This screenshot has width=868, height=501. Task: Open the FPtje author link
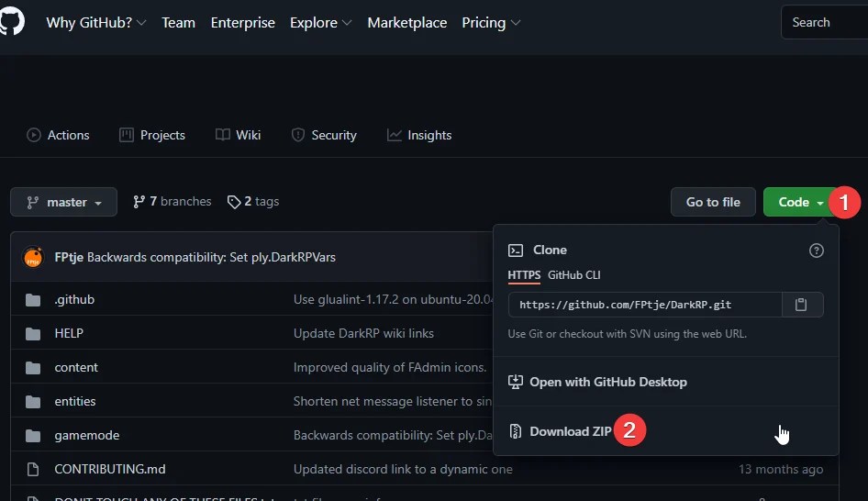tap(69, 258)
